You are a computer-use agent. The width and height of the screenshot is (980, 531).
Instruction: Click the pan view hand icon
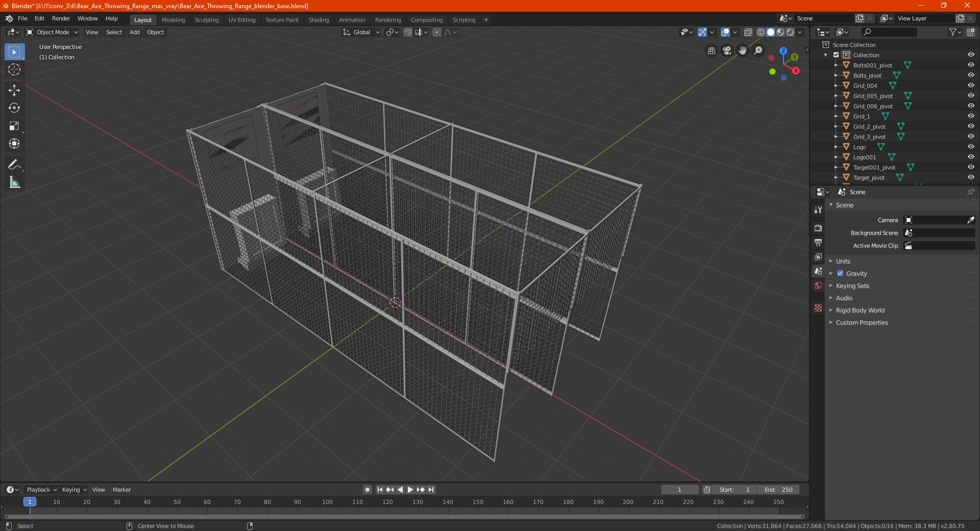pyautogui.click(x=743, y=51)
